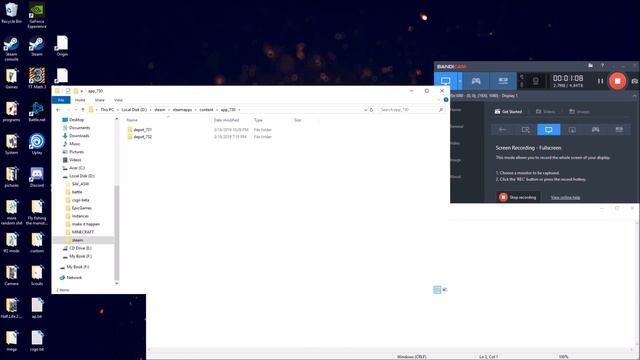Sort by the Name column header
This screenshot has height=360, width=640.
click(132, 120)
